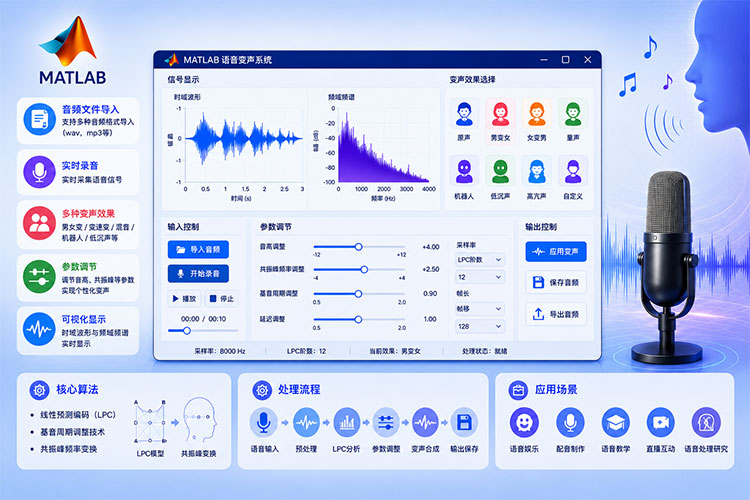The height and width of the screenshot is (500, 750).
Task: Select the 低沉声 deep voice icon
Action: click(x=500, y=172)
